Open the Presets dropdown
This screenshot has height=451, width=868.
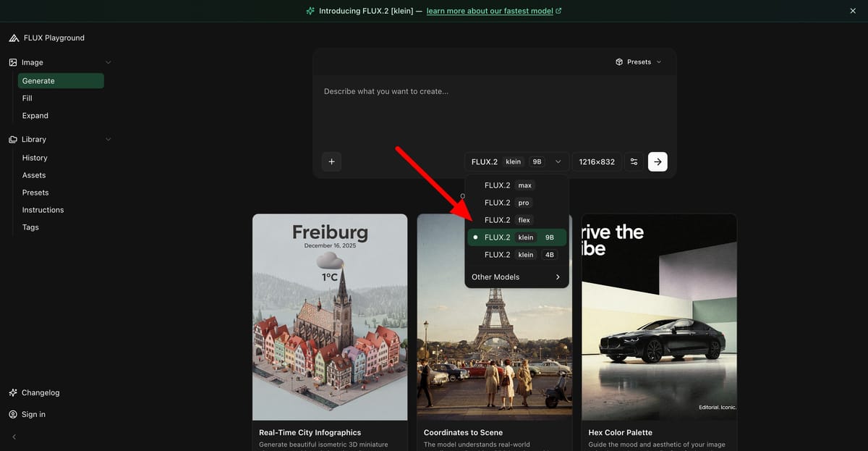click(x=637, y=62)
